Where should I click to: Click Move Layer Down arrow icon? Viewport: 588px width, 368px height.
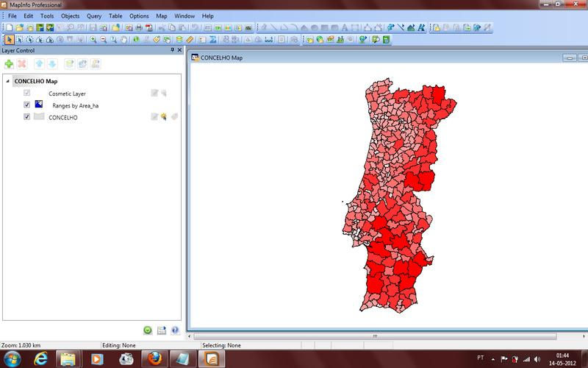click(52, 64)
